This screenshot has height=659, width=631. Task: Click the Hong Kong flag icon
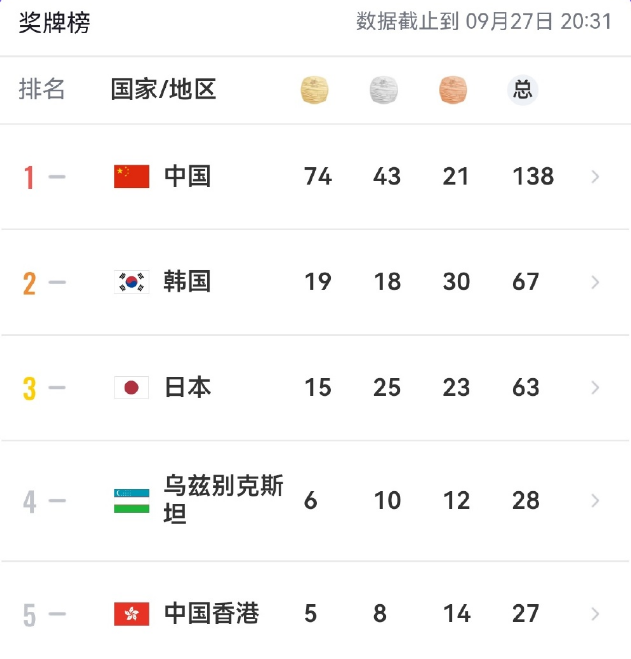point(132,614)
